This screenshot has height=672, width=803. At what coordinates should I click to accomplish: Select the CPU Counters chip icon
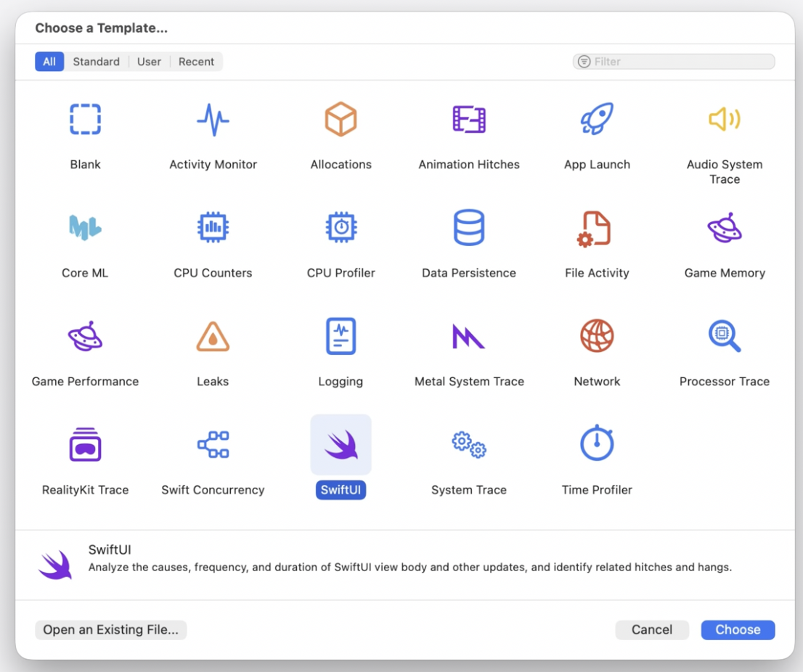pyautogui.click(x=213, y=227)
